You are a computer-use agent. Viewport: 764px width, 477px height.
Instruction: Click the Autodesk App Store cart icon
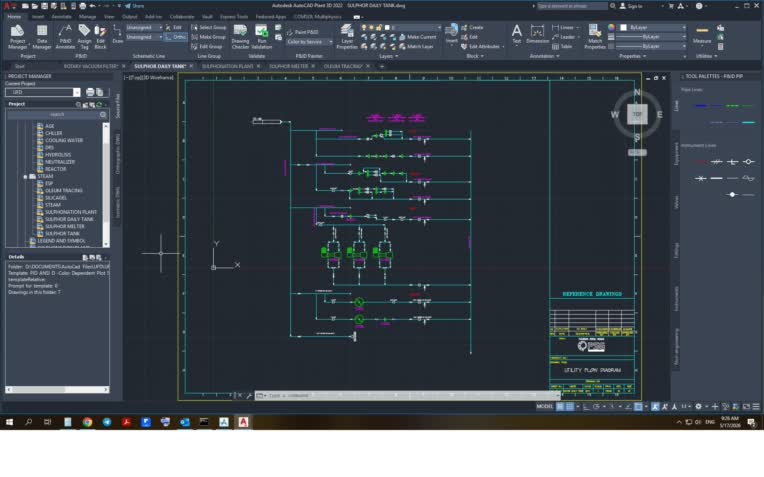click(x=671, y=6)
